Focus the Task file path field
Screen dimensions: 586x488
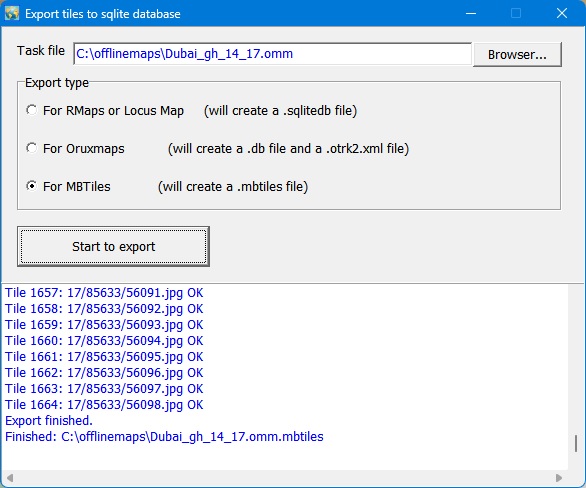pos(272,54)
